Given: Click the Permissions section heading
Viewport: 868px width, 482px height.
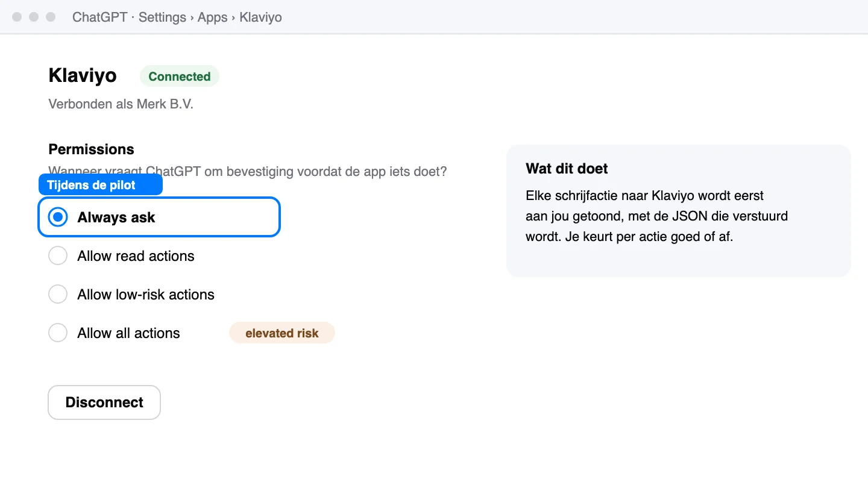Looking at the screenshot, I should [91, 149].
